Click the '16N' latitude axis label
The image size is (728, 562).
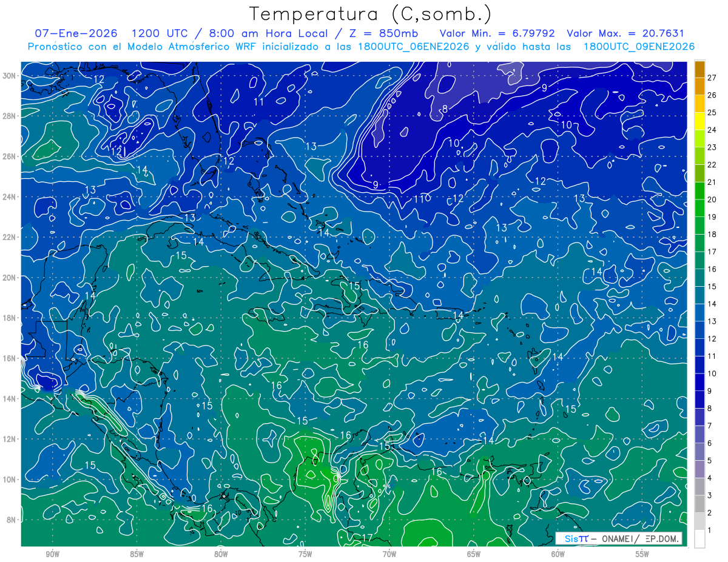pyautogui.click(x=10, y=358)
